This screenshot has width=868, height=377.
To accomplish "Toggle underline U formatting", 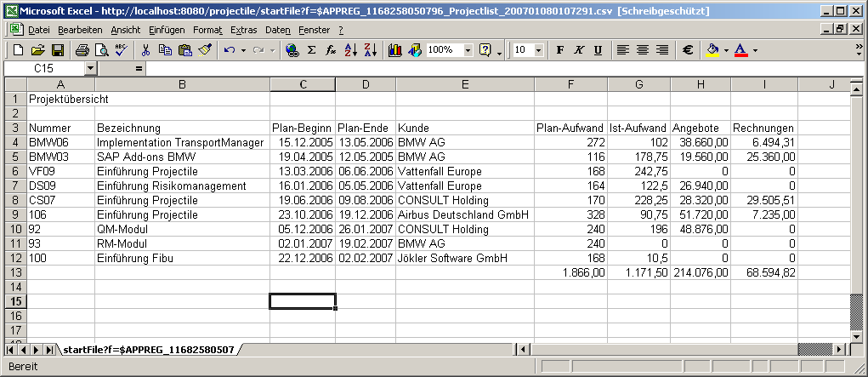I will [x=598, y=50].
